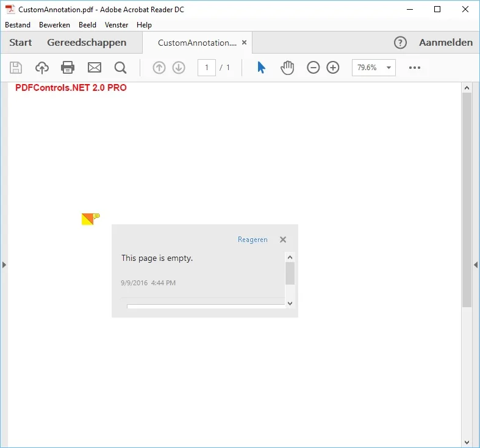This screenshot has height=448, width=480.
Task: Upload file to cloud icon
Action: click(x=42, y=68)
